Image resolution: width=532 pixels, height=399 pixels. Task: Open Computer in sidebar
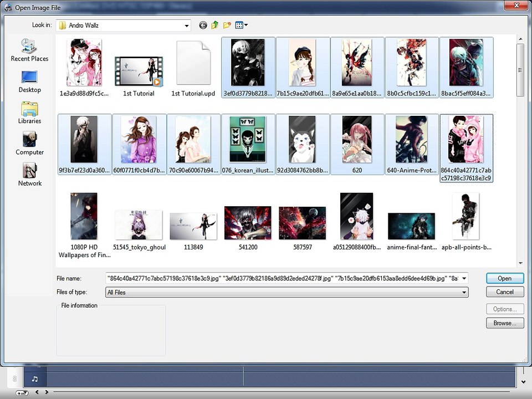pyautogui.click(x=29, y=144)
